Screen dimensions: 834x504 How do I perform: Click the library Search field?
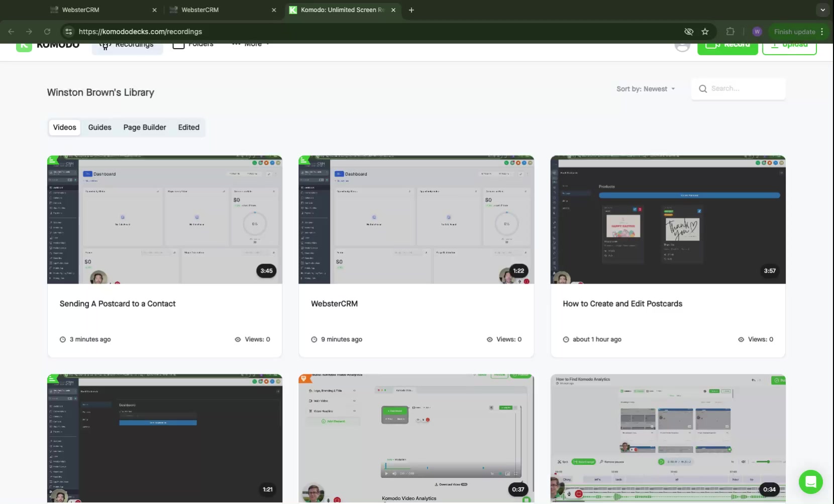tap(738, 89)
